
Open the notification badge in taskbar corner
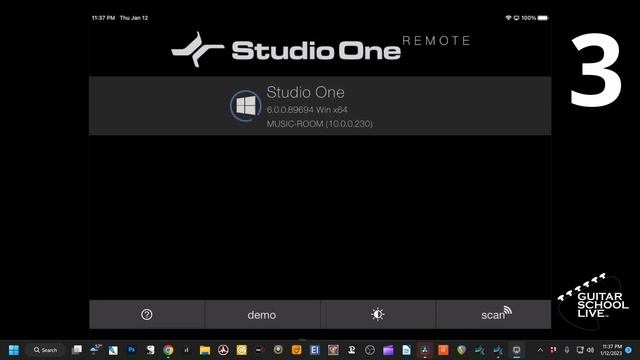coord(629,350)
